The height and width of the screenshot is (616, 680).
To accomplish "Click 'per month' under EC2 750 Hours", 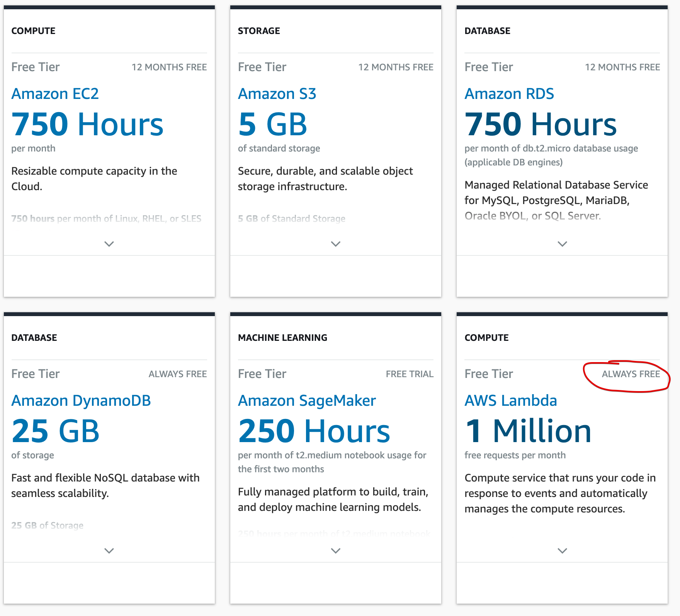I will [33, 149].
